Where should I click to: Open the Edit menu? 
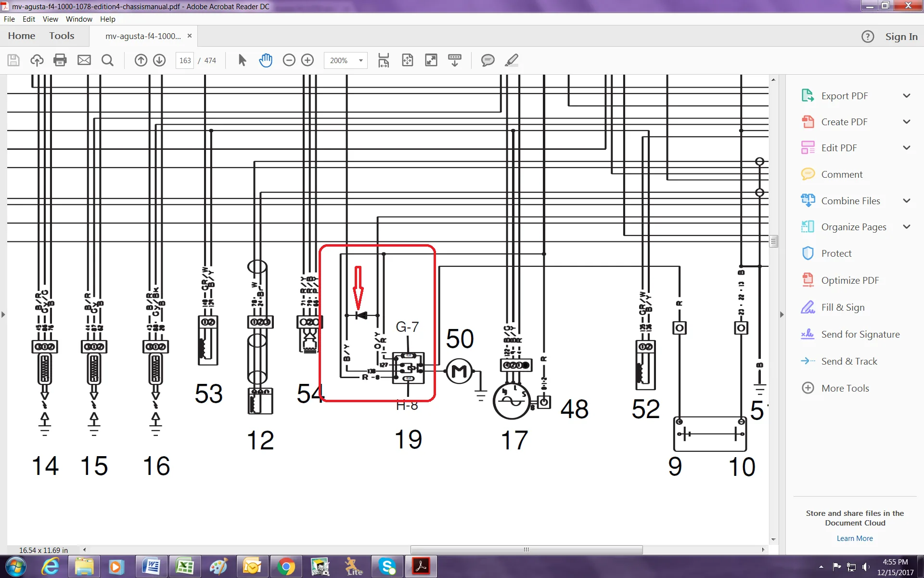(29, 19)
